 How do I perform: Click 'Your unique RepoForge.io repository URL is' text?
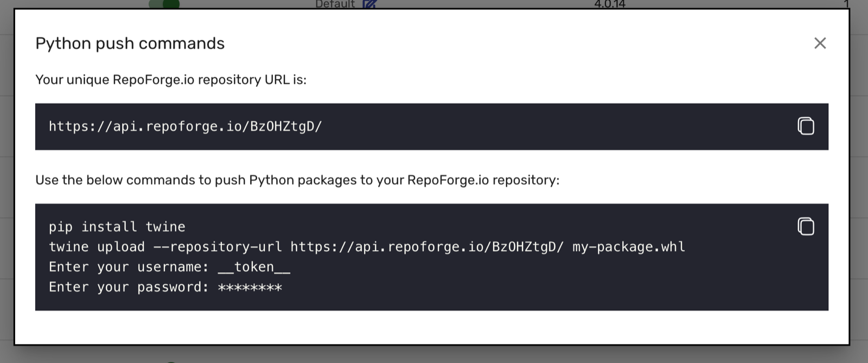pos(171,80)
